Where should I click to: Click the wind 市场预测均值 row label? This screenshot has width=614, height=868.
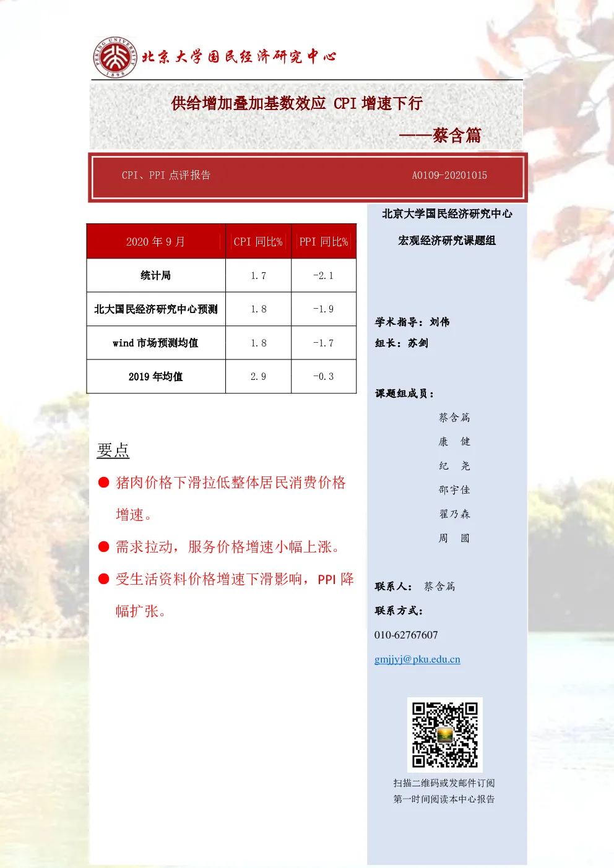pos(156,343)
